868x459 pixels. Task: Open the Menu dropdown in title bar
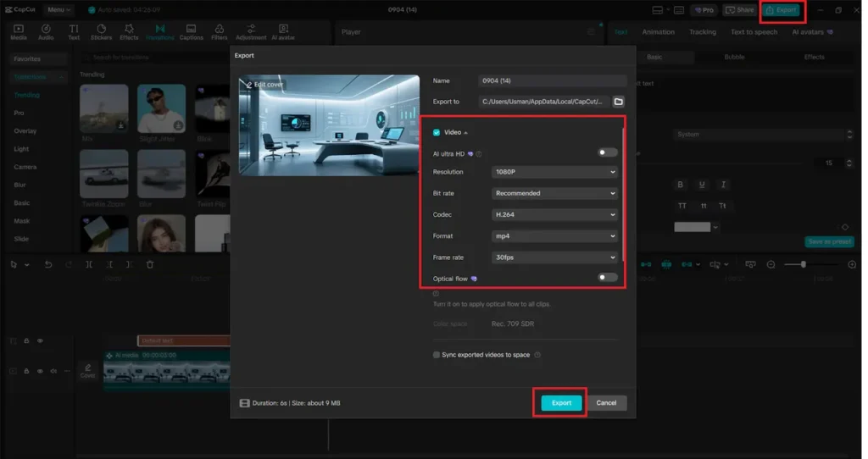click(59, 10)
